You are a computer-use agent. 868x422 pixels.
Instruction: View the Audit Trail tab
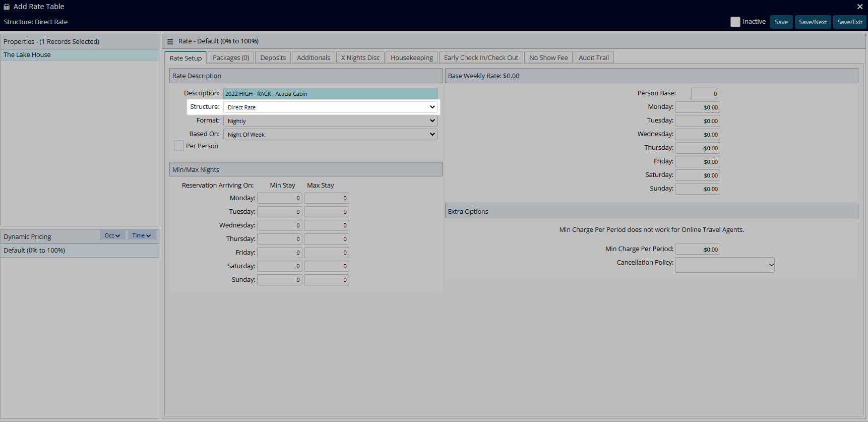tap(594, 57)
